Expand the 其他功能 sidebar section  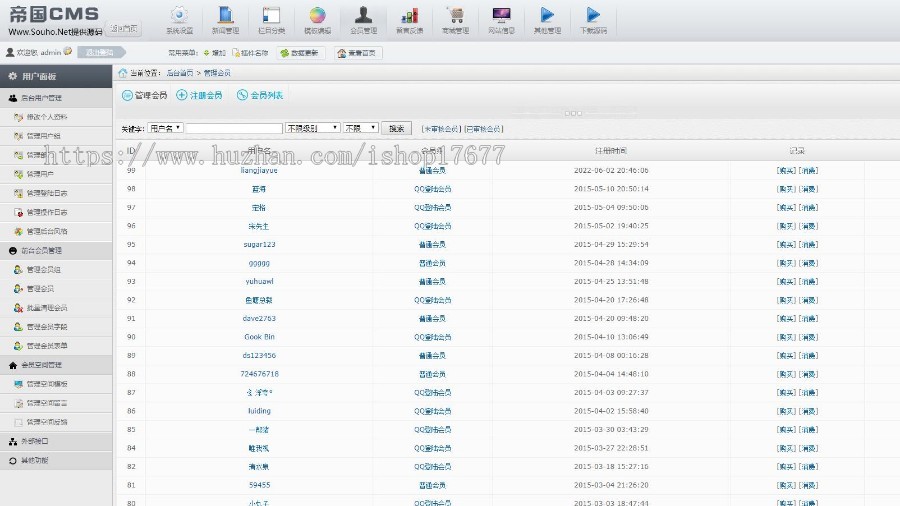(x=56, y=460)
